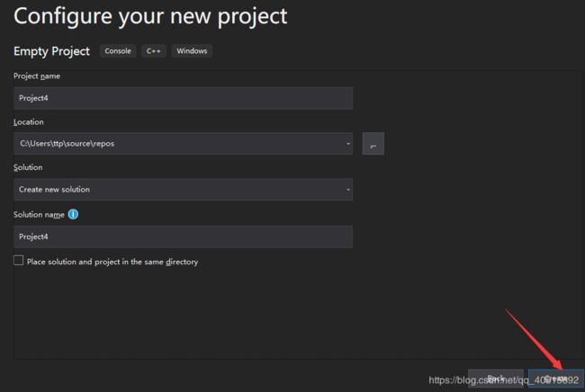585x392 pixels.
Task: Click the 'Solution' field label
Action: [x=28, y=167]
